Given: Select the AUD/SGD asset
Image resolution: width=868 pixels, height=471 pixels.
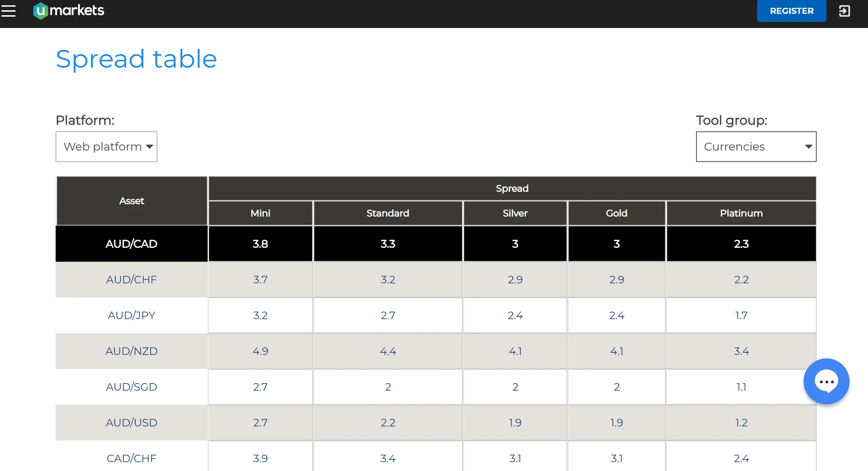Looking at the screenshot, I should click(131, 387).
